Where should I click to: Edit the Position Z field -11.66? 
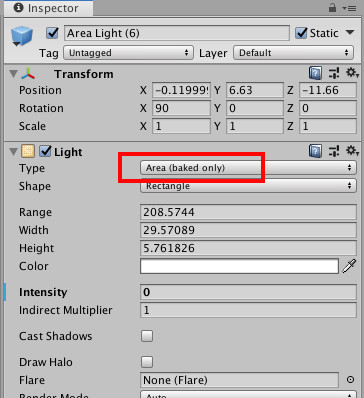328,90
